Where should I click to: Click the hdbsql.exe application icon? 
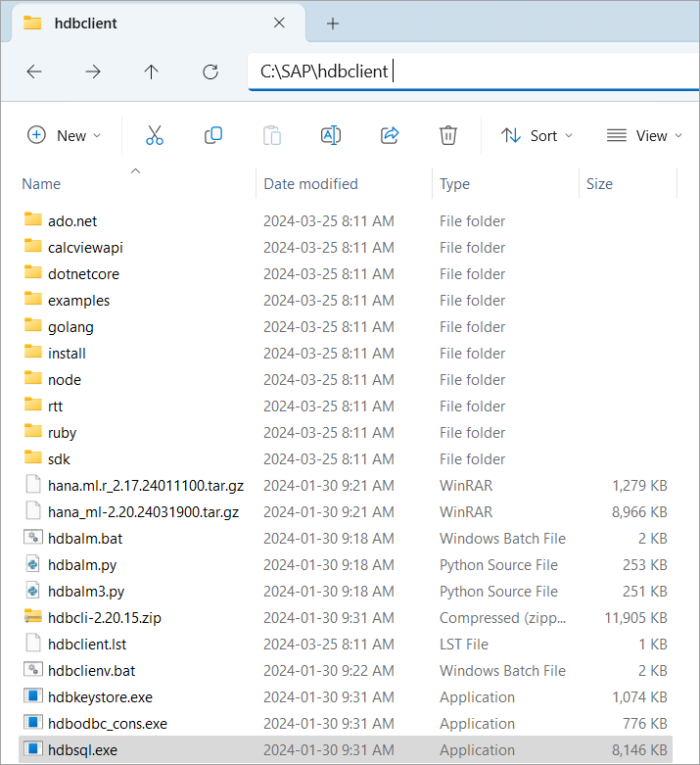tap(32, 749)
